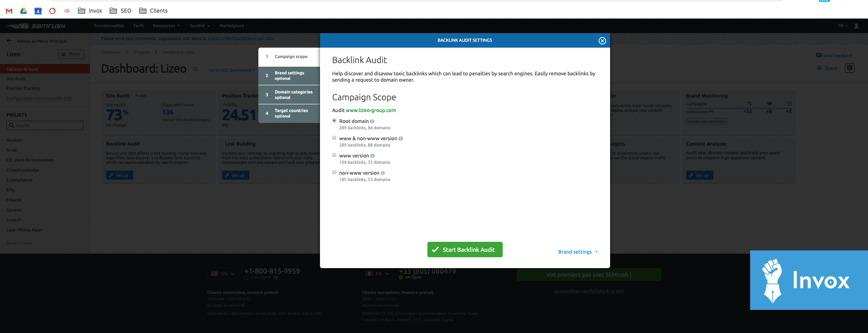Click the Invox logo widget

(x=809, y=280)
